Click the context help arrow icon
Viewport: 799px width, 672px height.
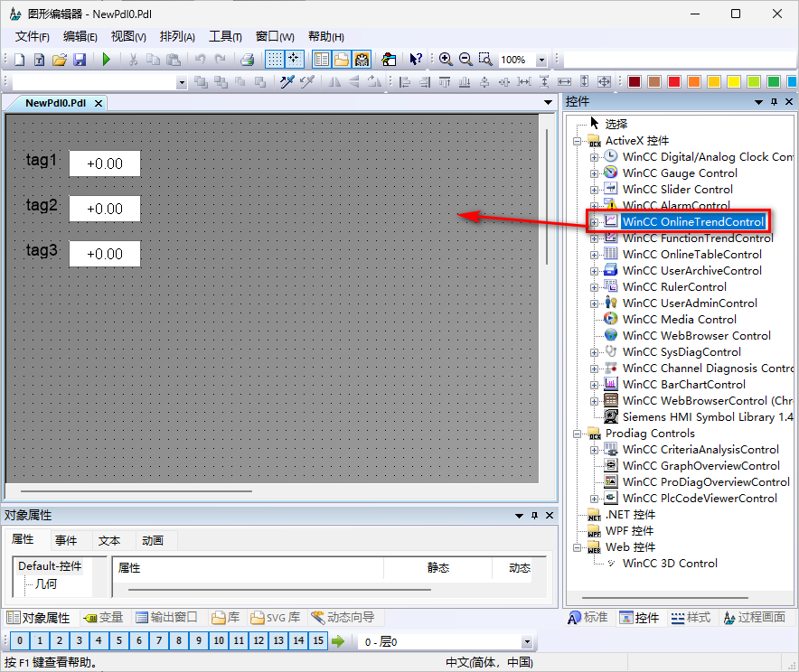point(416,60)
